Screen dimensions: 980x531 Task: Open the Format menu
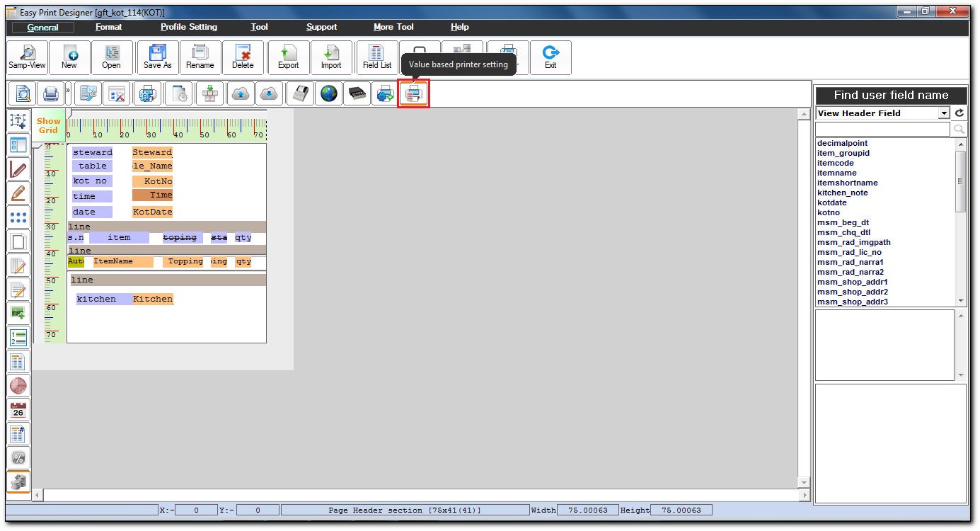click(109, 27)
